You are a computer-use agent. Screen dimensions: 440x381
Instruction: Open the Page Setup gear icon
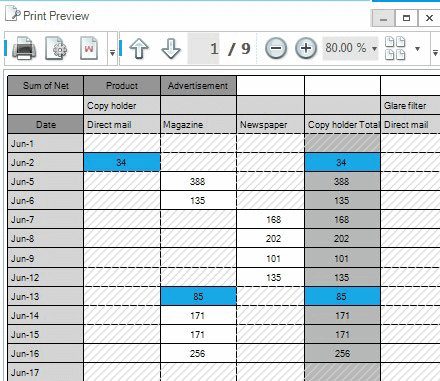pyautogui.click(x=56, y=49)
